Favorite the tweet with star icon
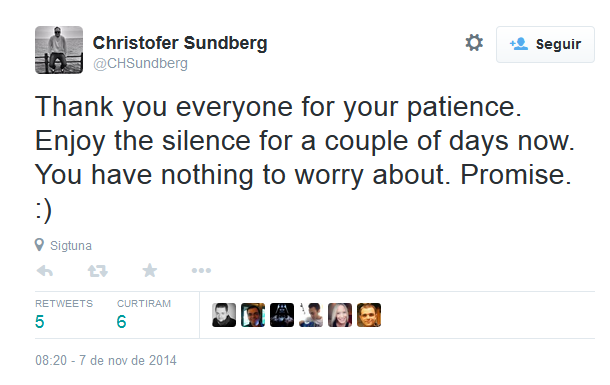This screenshot has width=610, height=385. point(150,270)
